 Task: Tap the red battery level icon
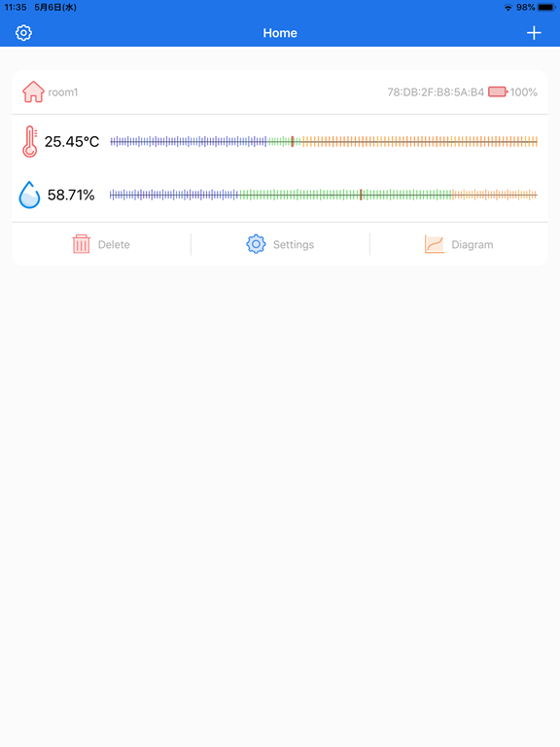click(498, 92)
